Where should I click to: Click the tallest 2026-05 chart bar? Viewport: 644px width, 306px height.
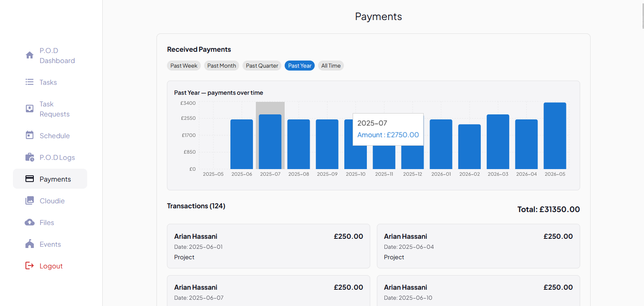[555, 136]
